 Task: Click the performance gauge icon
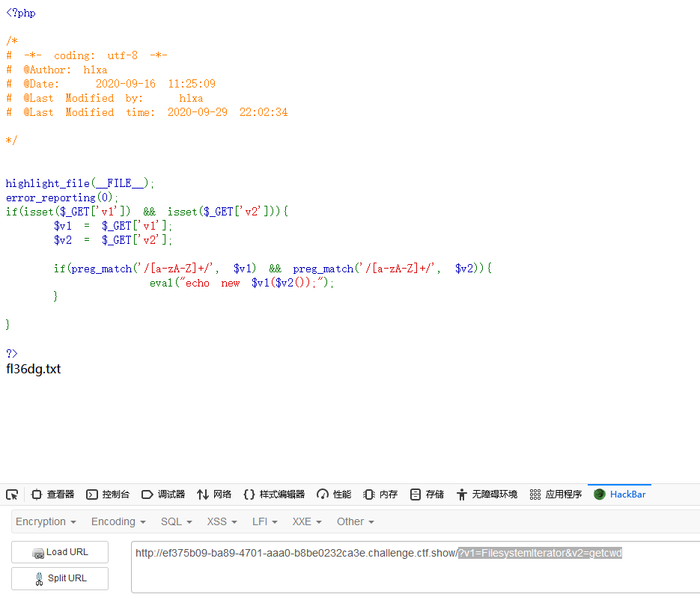point(323,494)
